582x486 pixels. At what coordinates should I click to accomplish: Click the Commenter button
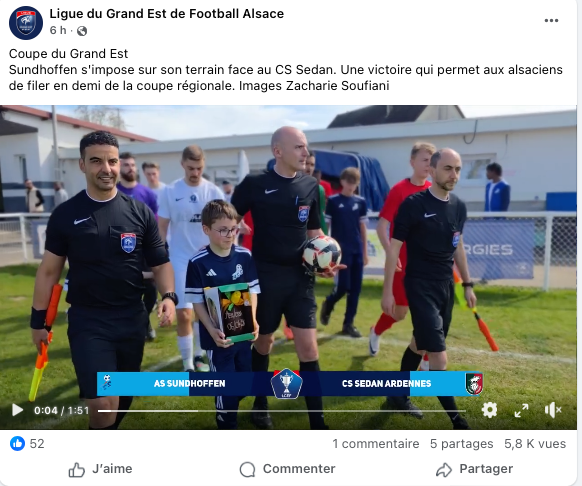(x=287, y=469)
